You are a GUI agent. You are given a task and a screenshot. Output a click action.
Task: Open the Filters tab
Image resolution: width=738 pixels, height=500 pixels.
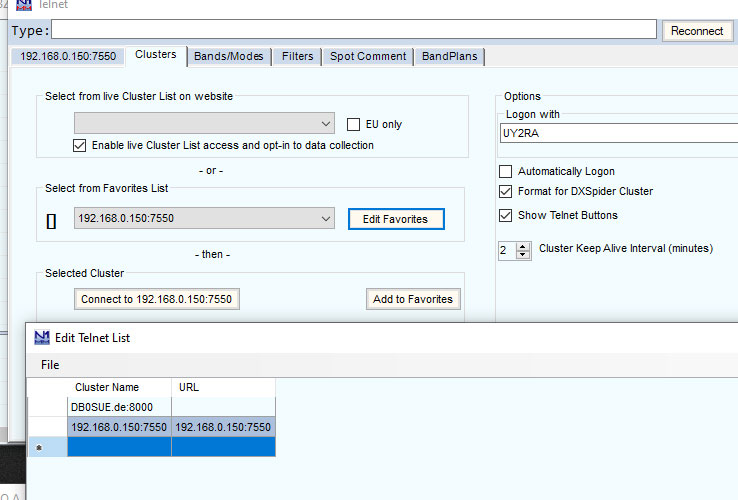[x=297, y=56]
